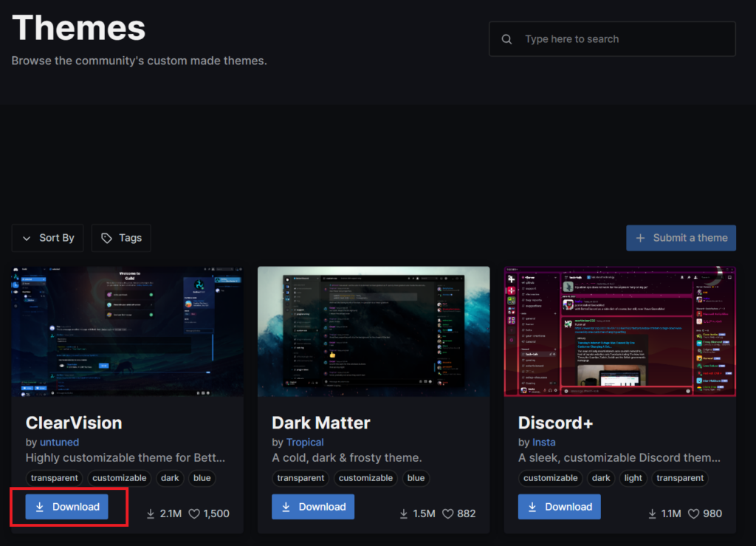Open author untuned's profile link
Image resolution: width=756 pixels, height=546 pixels.
(x=59, y=442)
